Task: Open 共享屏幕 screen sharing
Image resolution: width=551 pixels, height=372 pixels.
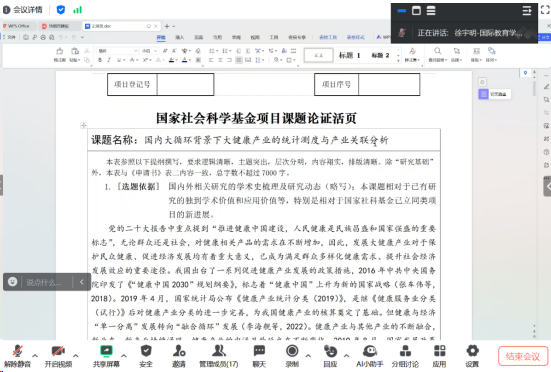Action: (x=106, y=355)
